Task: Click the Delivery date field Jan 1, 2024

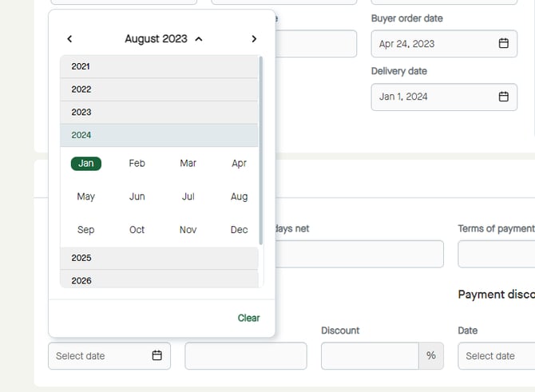Action: (444, 97)
